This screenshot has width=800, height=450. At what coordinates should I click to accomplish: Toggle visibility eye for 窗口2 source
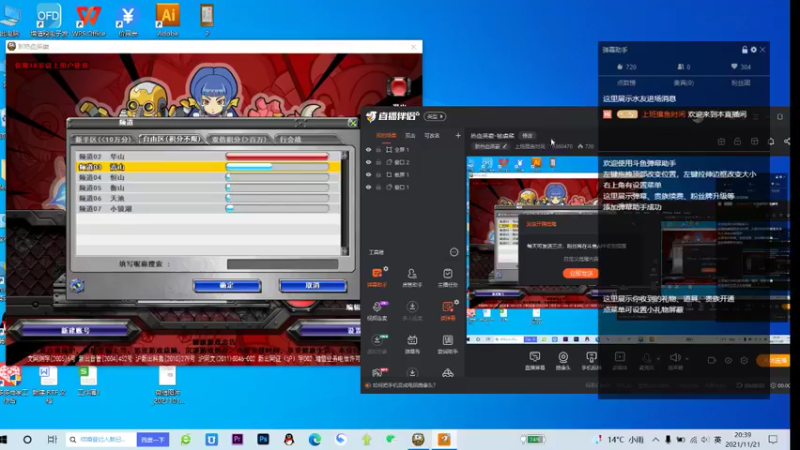pos(368,162)
